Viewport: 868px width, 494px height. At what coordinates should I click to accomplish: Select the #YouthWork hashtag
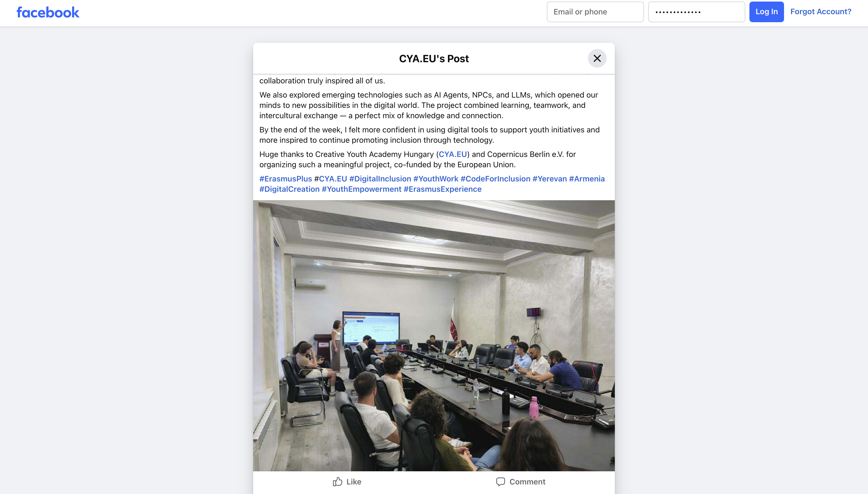[x=436, y=179]
